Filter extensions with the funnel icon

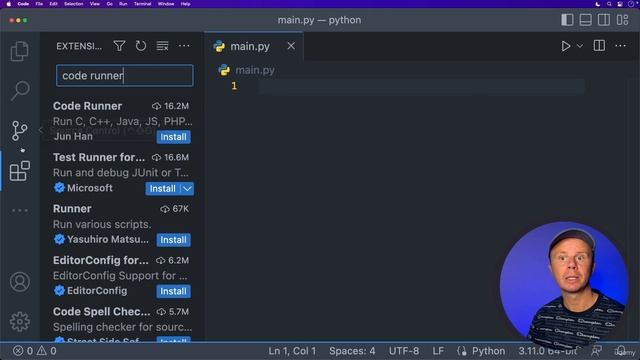point(119,46)
